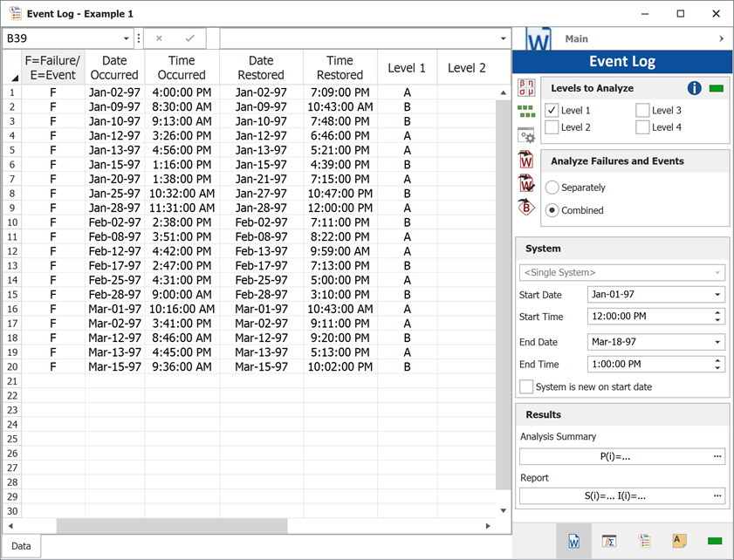Click the Level 1 column header
The image size is (734, 560).
tap(407, 68)
